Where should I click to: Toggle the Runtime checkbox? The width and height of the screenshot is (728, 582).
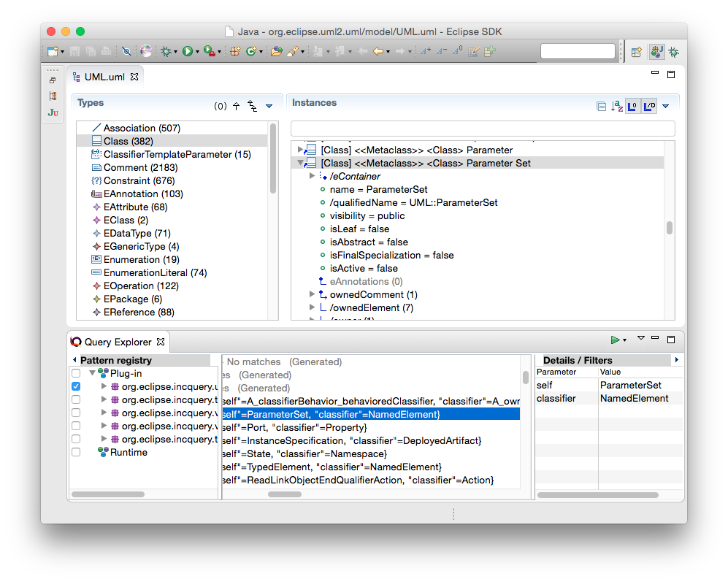pos(76,452)
